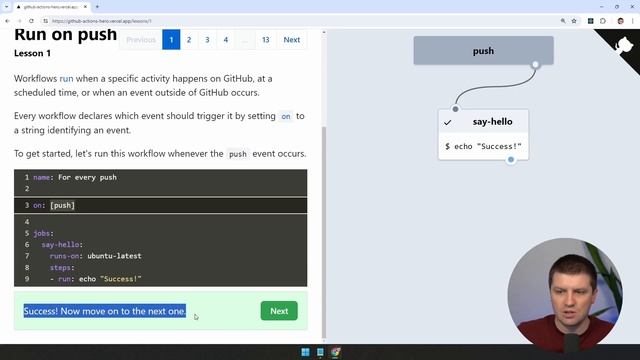This screenshot has height=360, width=640.
Task: Go to lesson page 4
Action: tap(226, 40)
